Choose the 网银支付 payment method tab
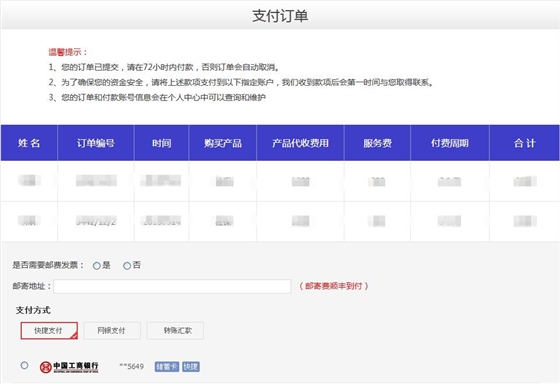Image resolution: width=560 pixels, height=384 pixels. 112,330
